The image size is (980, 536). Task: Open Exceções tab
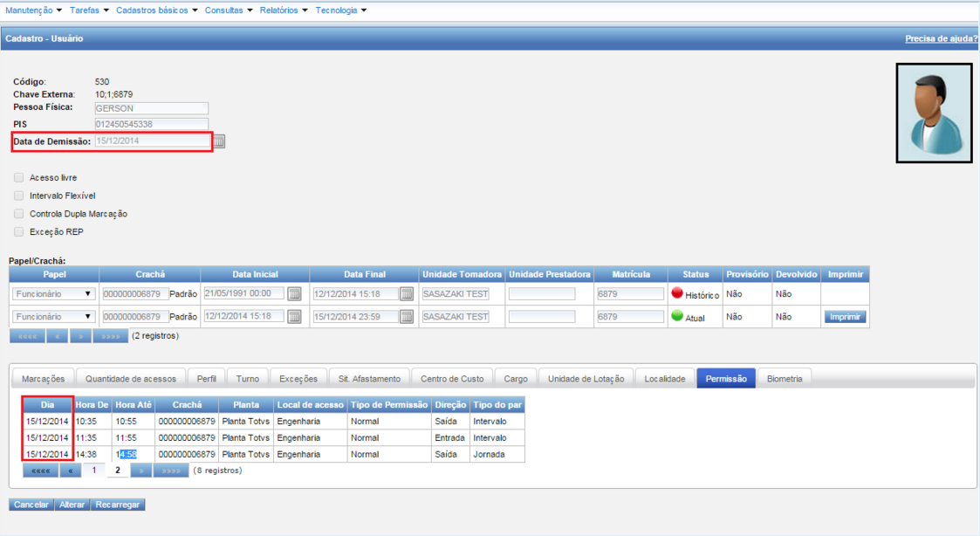(298, 379)
